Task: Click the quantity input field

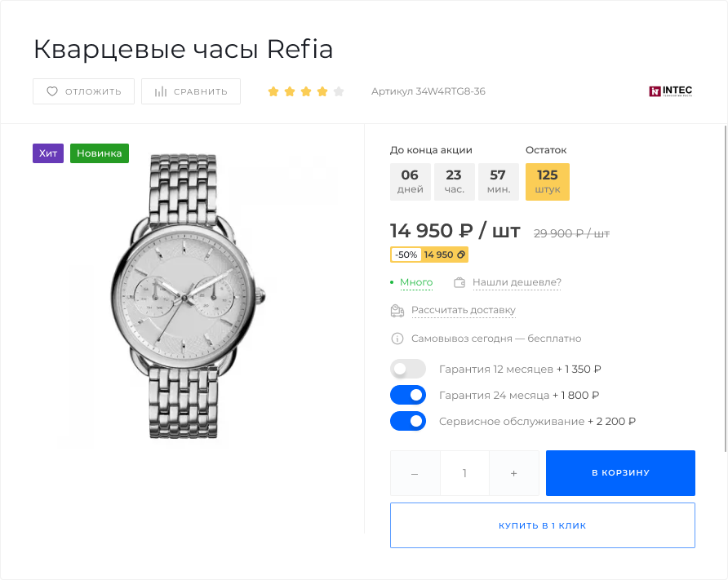Action: coord(464,473)
